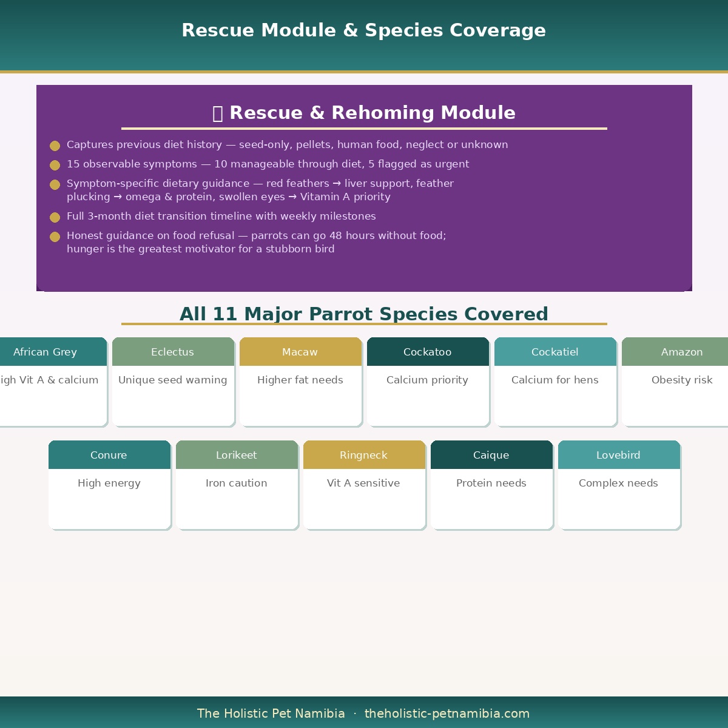Image resolution: width=728 pixels, height=728 pixels.
Task: Click the gold bullet beside diet history
Action: [55, 146]
